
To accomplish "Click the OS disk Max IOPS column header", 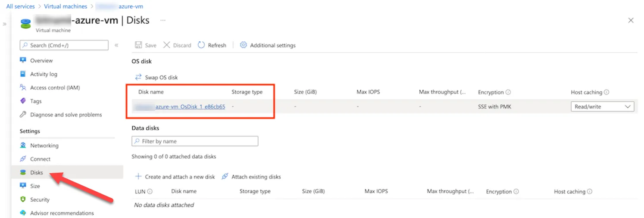I will tap(368, 92).
